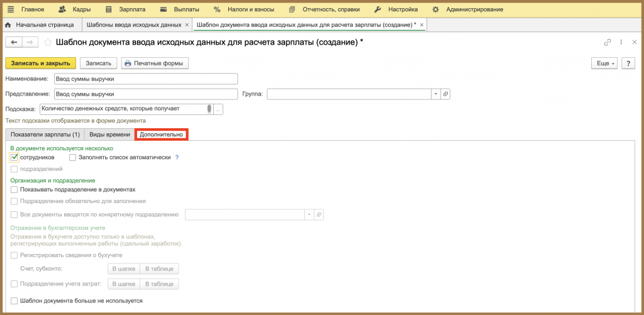Expand the subdivision dropdown arrow
This screenshot has height=315, width=644.
[x=309, y=215]
